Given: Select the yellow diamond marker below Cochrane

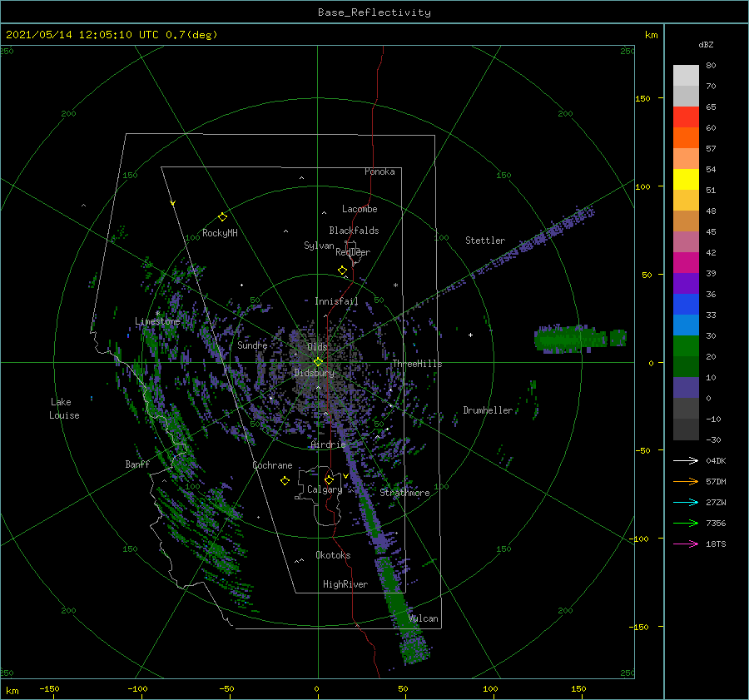Looking at the screenshot, I should coord(285,481).
